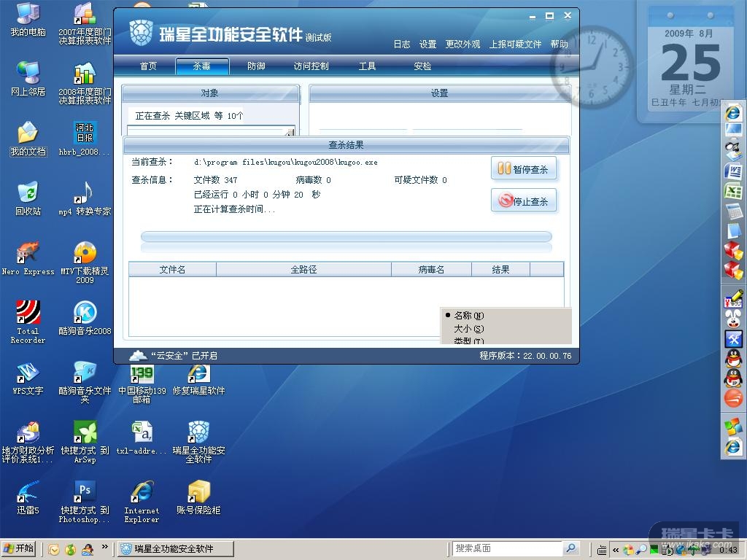Select the 名称(N) sort option
The height and width of the screenshot is (560, 747).
click(469, 315)
